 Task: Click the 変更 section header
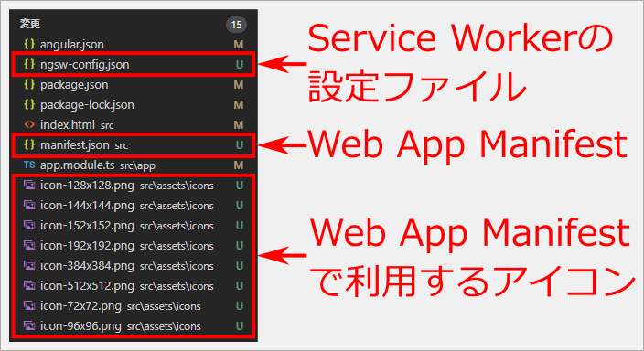point(30,24)
